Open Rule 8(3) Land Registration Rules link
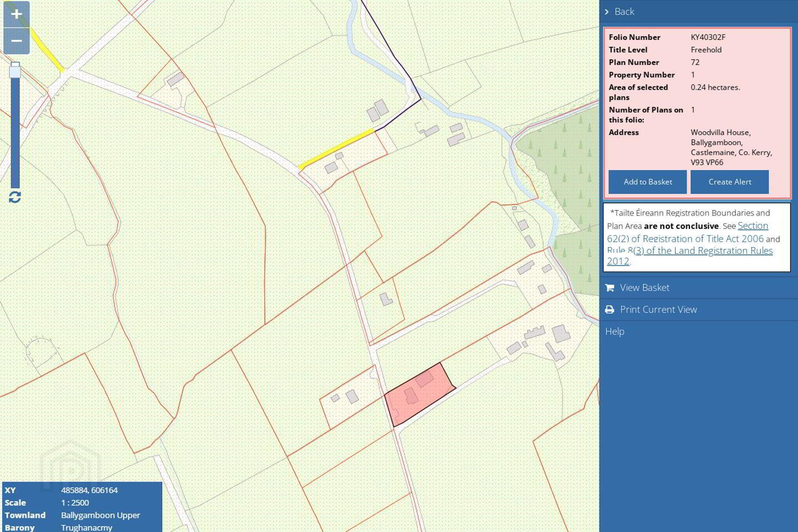 pos(689,255)
